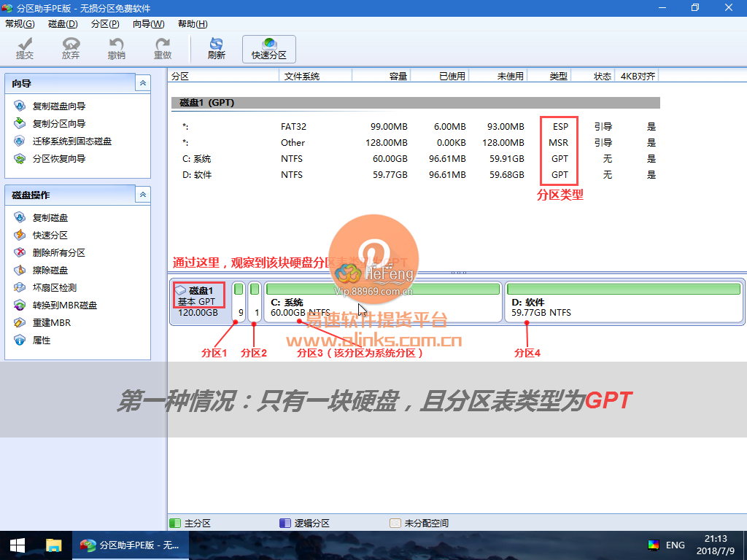Open 快速分区 from the toolbar
This screenshot has width=747, height=560.
coord(268,47)
